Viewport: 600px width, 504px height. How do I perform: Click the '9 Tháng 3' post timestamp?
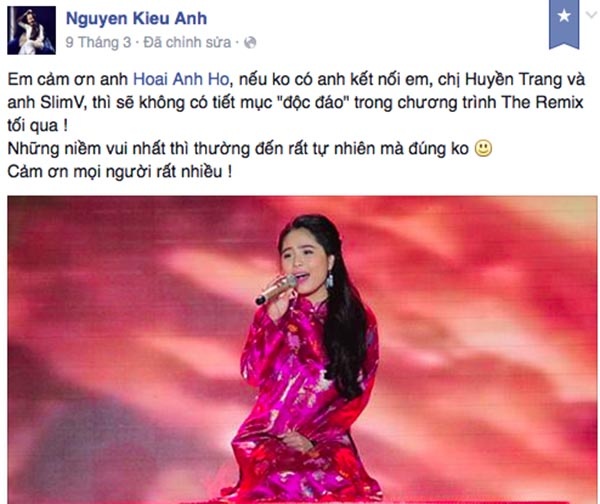tap(98, 42)
